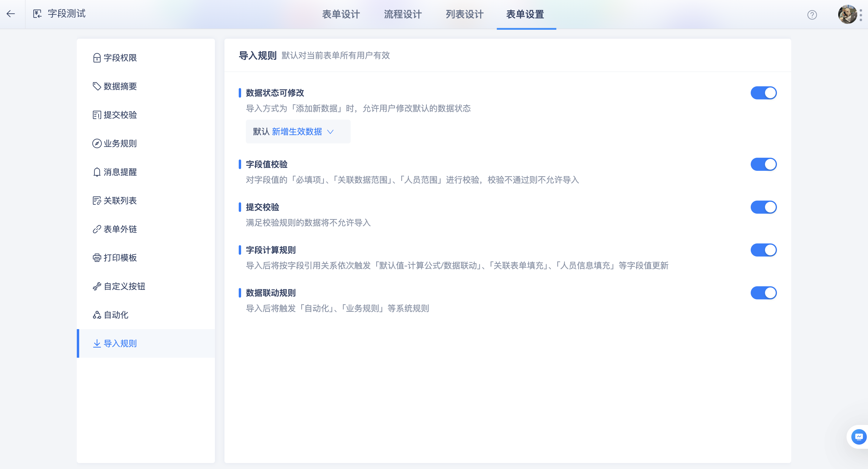
Task: Click the 数据状态可修改 section title
Action: pos(275,93)
